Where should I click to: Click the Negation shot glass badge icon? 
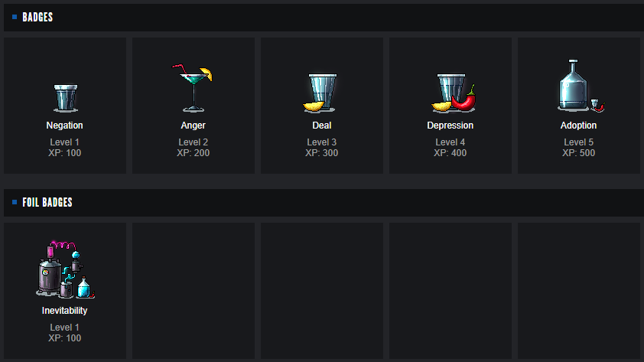click(65, 97)
